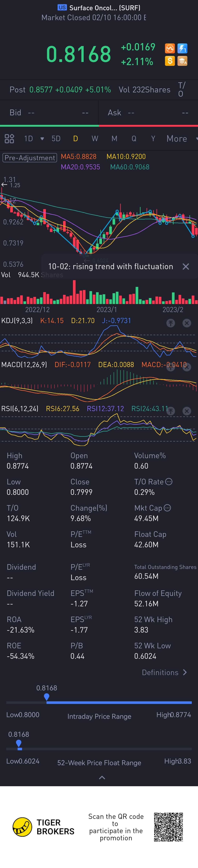
Task: Switch to the W weekly chart tab
Action: tap(95, 138)
